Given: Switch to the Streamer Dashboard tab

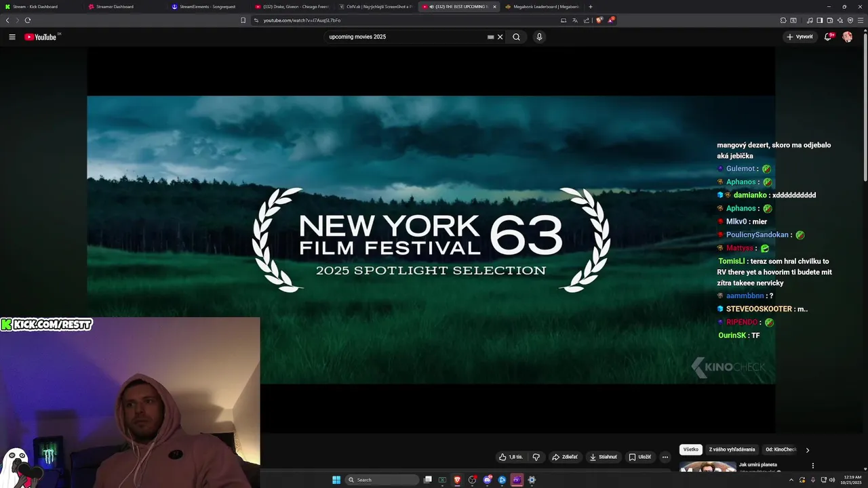Looking at the screenshot, I should [x=124, y=7].
